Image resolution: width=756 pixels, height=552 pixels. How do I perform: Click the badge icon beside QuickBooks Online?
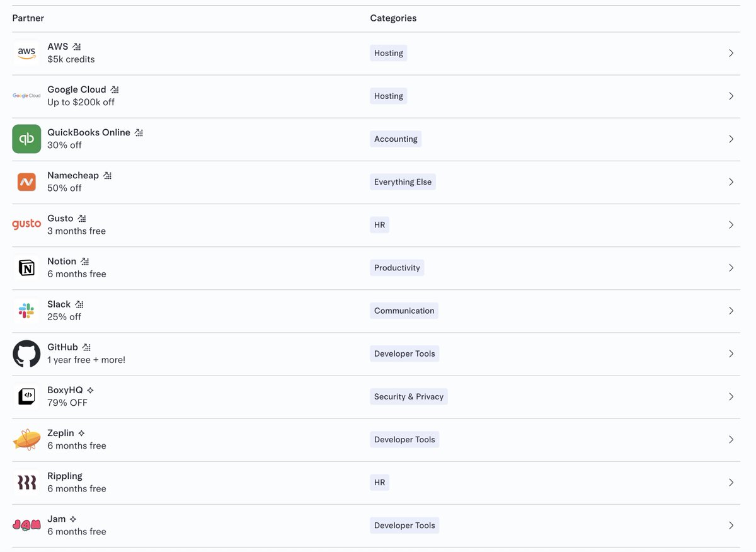tap(139, 132)
